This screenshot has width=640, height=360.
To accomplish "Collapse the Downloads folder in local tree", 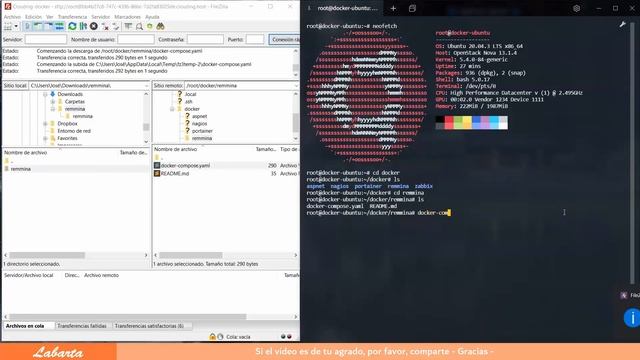I will [x=45, y=94].
